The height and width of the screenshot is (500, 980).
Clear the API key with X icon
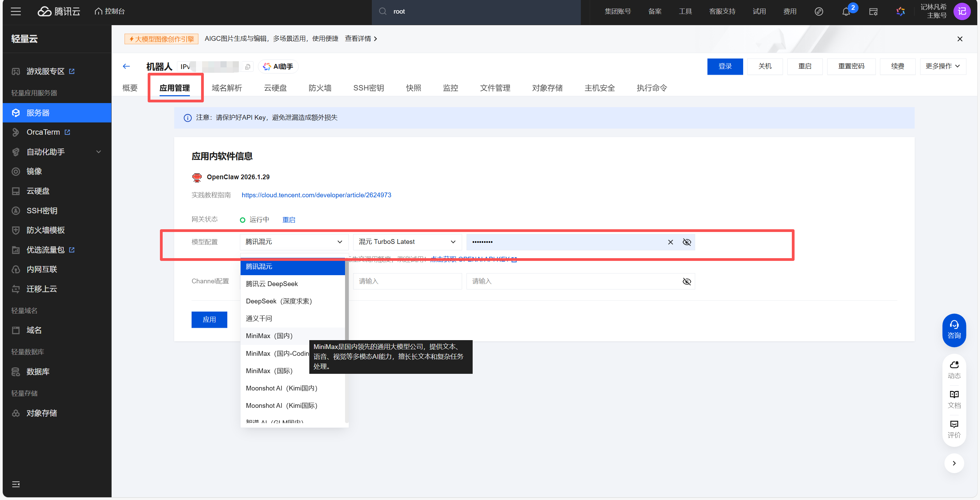click(670, 242)
